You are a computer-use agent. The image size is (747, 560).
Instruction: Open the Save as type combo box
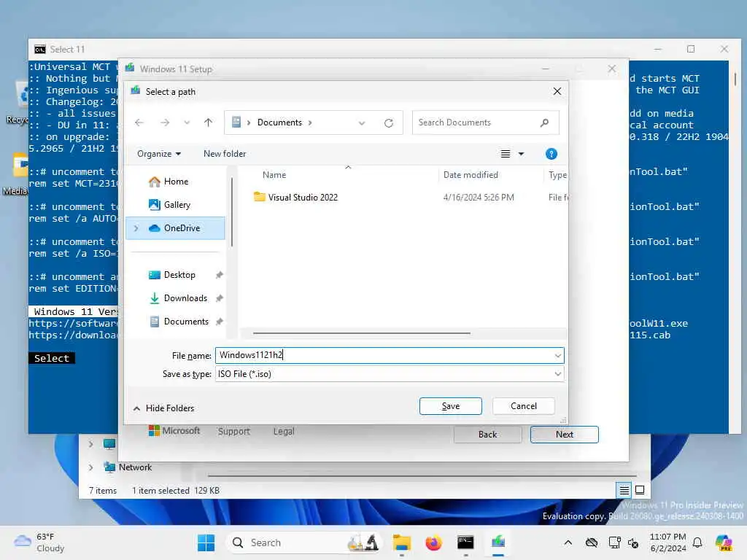[390, 374]
